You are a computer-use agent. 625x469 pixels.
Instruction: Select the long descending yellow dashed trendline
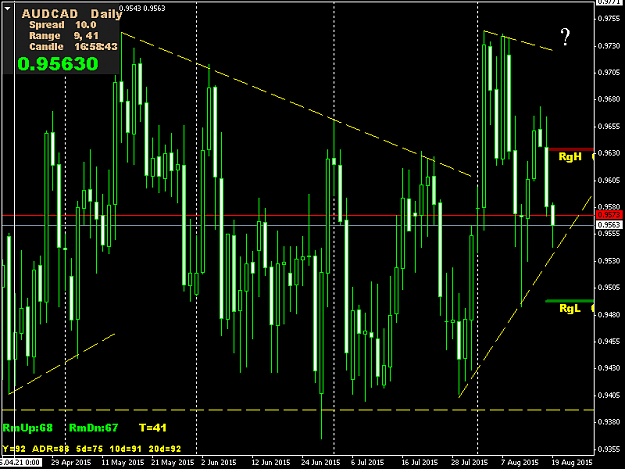coord(296,104)
